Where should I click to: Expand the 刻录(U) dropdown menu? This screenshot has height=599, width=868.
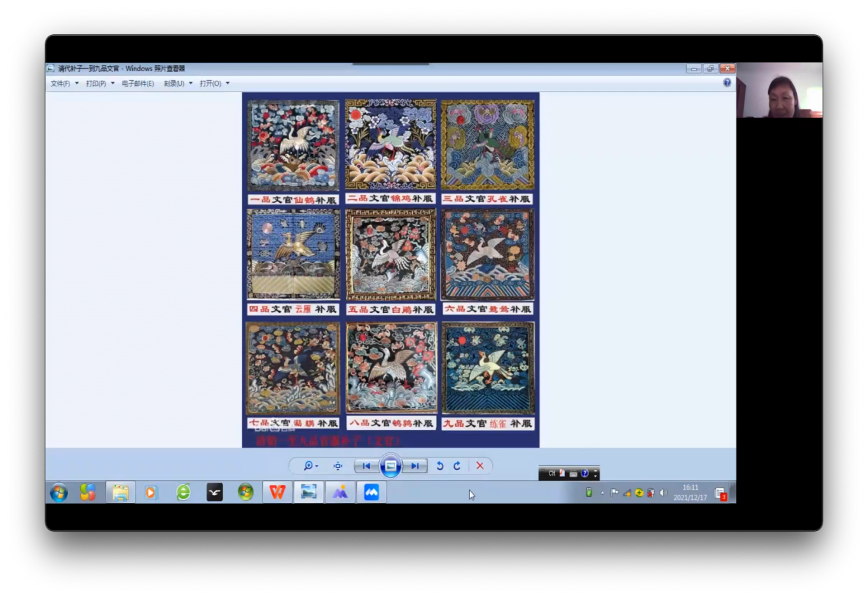(x=177, y=83)
